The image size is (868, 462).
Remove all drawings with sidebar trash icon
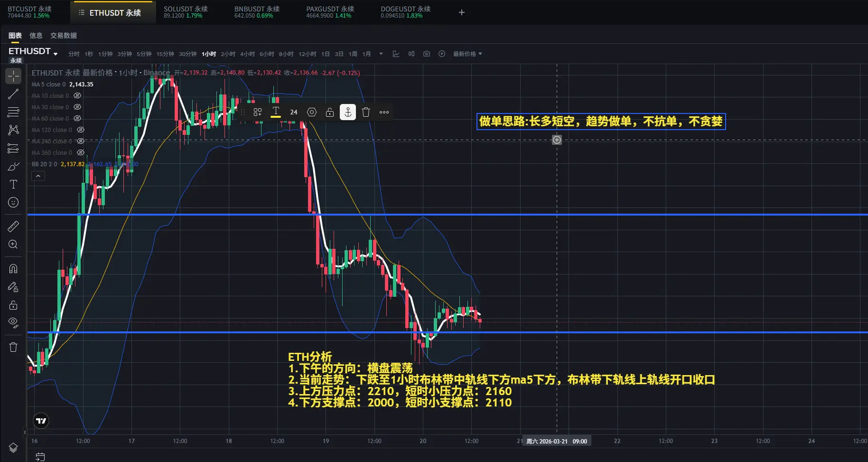(13, 347)
